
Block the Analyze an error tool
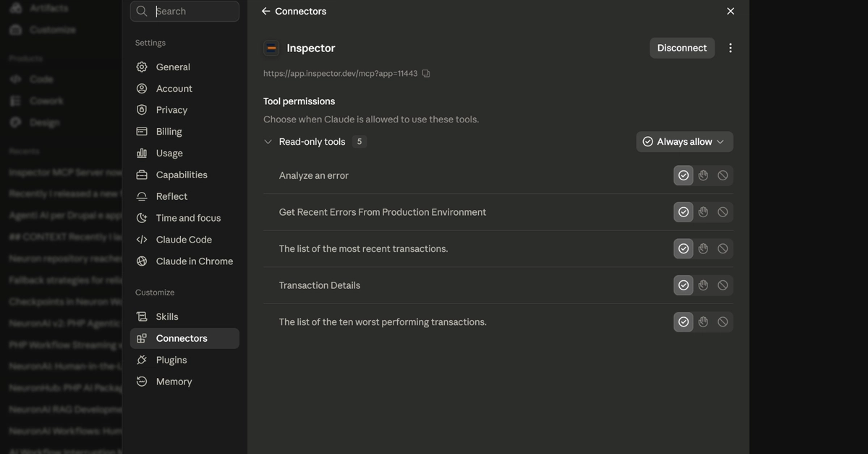click(723, 175)
